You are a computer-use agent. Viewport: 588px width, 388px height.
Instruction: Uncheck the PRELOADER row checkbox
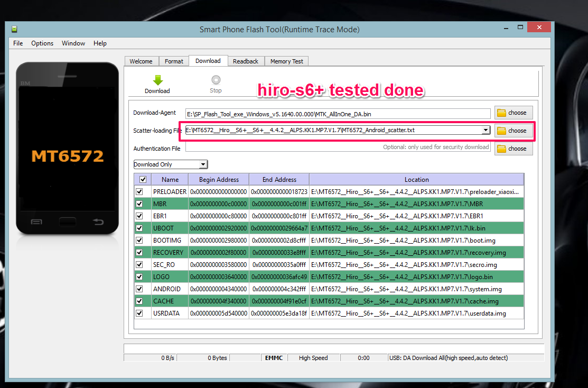(139, 191)
